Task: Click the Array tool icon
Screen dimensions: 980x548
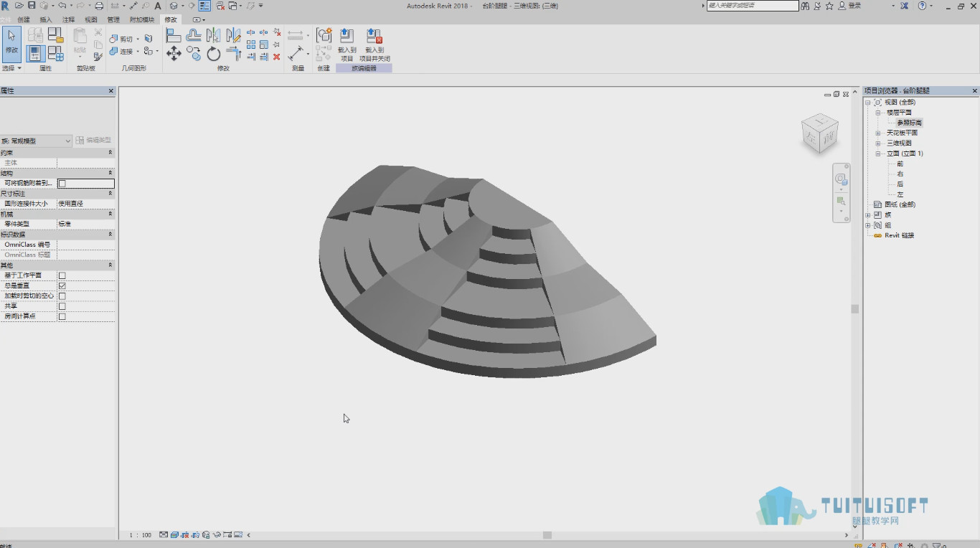Action: 251,44
